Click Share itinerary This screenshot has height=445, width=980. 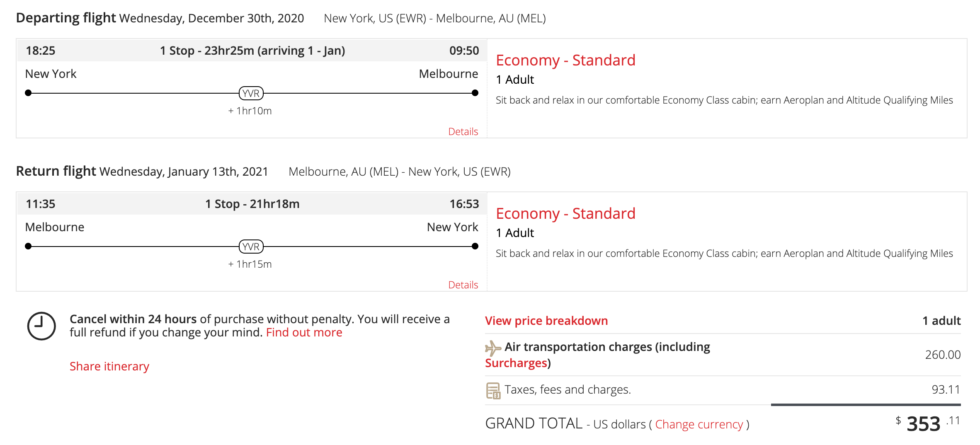click(x=109, y=366)
